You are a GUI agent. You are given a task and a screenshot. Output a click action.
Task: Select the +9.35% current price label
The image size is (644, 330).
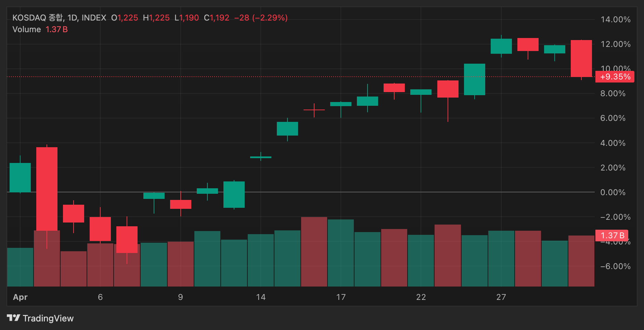pos(615,77)
